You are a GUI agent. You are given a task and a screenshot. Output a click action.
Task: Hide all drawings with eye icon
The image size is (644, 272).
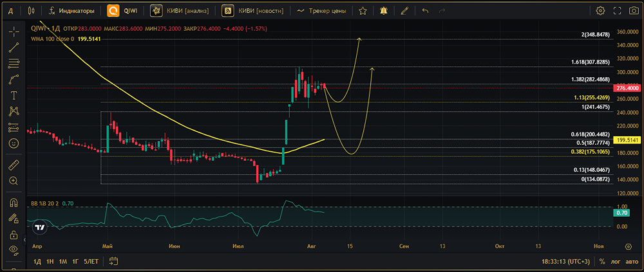(x=14, y=249)
